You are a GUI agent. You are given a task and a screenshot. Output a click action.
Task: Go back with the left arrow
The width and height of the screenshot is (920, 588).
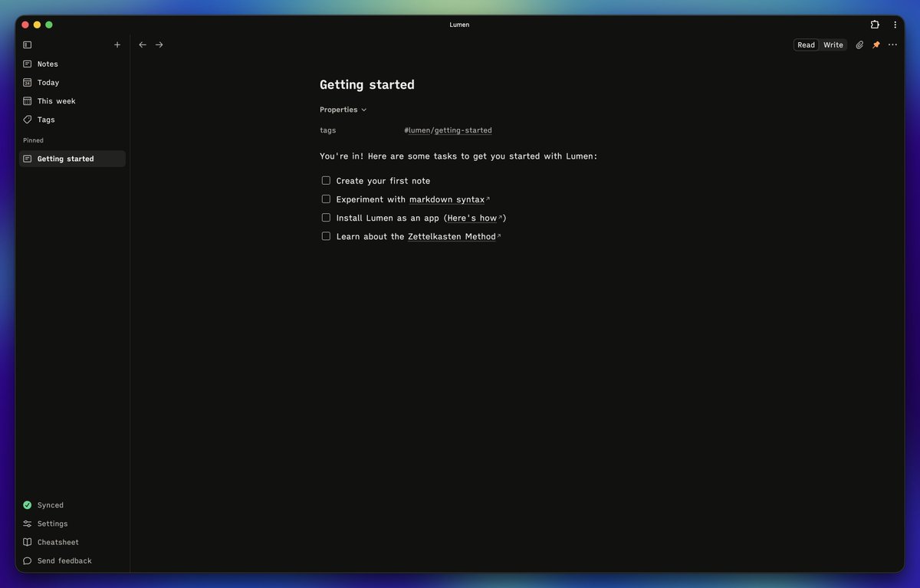pos(143,45)
